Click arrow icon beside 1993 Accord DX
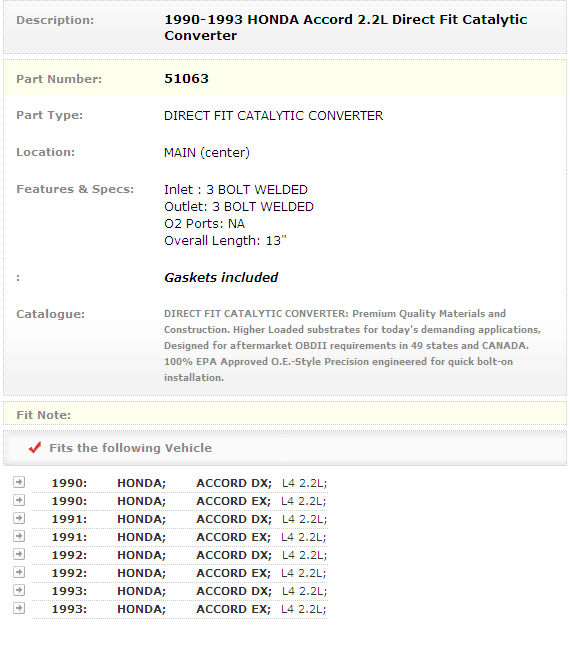The width and height of the screenshot is (570, 661). point(19,591)
